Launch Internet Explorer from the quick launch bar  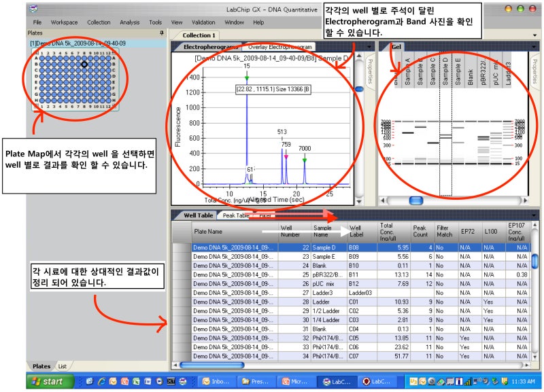pos(102,382)
